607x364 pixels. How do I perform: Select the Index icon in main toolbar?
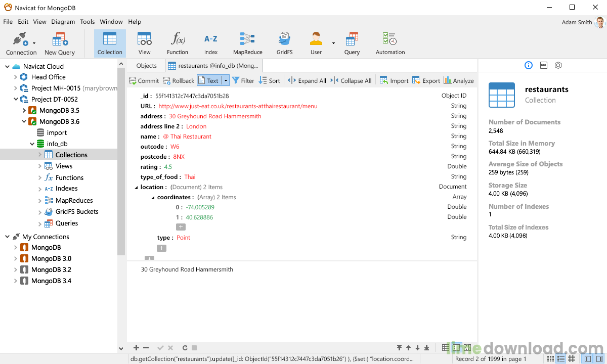click(x=211, y=43)
